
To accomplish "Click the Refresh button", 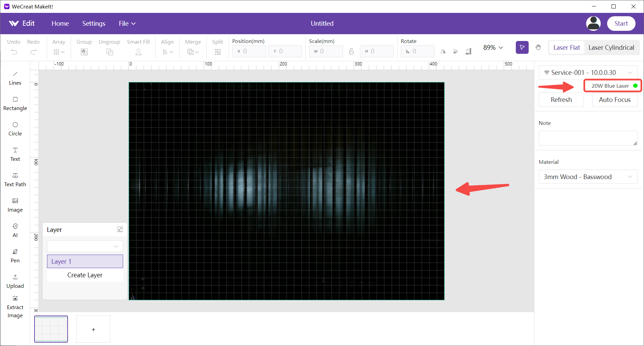I will [x=561, y=100].
